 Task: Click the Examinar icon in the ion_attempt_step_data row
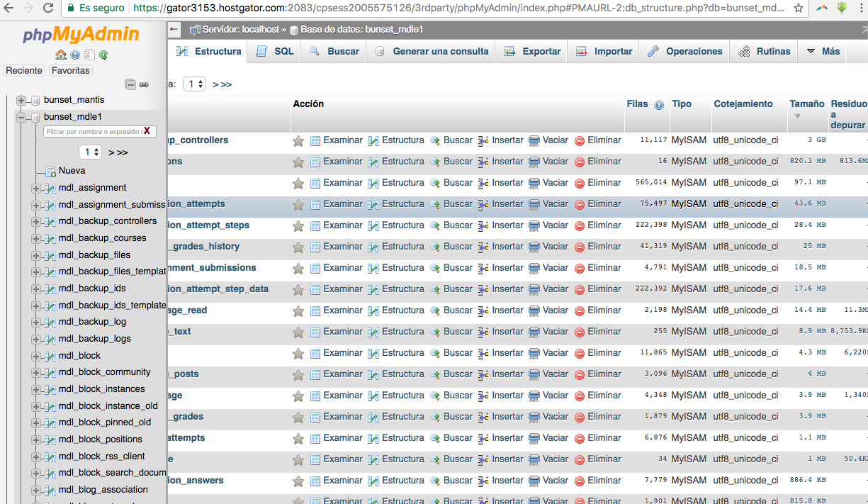tap(315, 289)
